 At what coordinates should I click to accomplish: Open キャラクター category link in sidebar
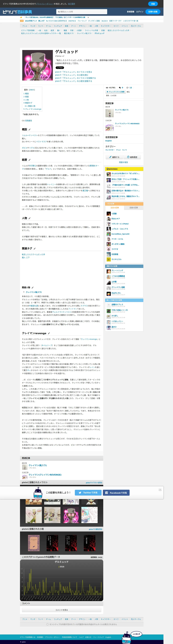click(110, 150)
